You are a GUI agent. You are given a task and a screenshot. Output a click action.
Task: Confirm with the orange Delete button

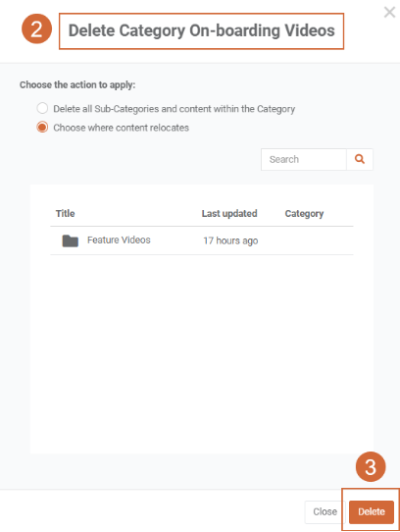click(x=372, y=511)
